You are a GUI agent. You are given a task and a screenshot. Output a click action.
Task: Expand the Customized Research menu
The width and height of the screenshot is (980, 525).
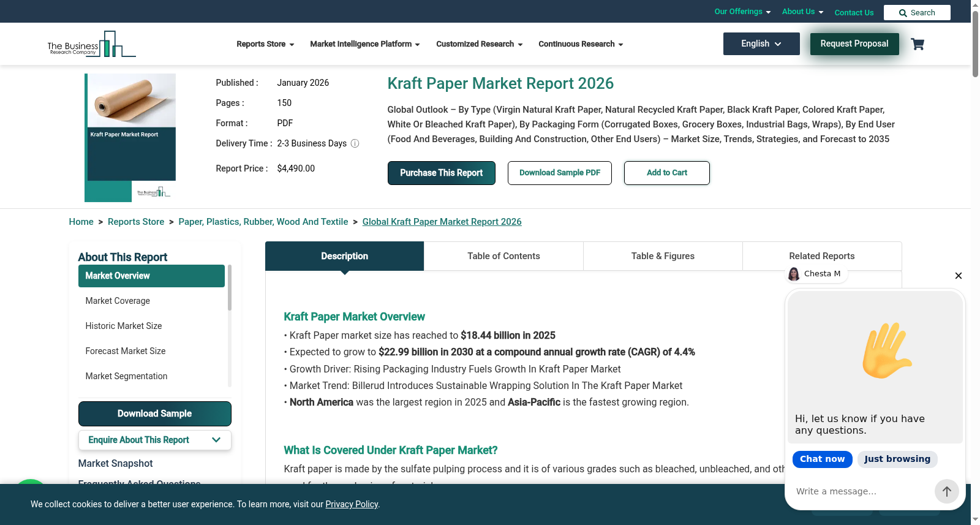[x=479, y=44]
